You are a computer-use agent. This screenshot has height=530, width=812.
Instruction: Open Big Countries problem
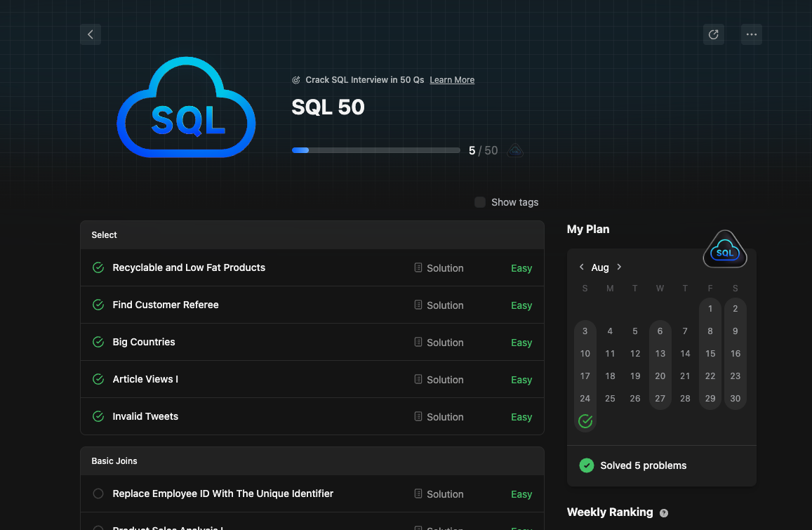point(143,342)
